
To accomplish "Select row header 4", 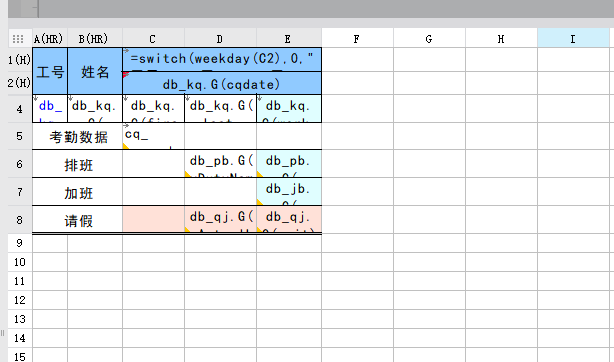I will [20, 109].
